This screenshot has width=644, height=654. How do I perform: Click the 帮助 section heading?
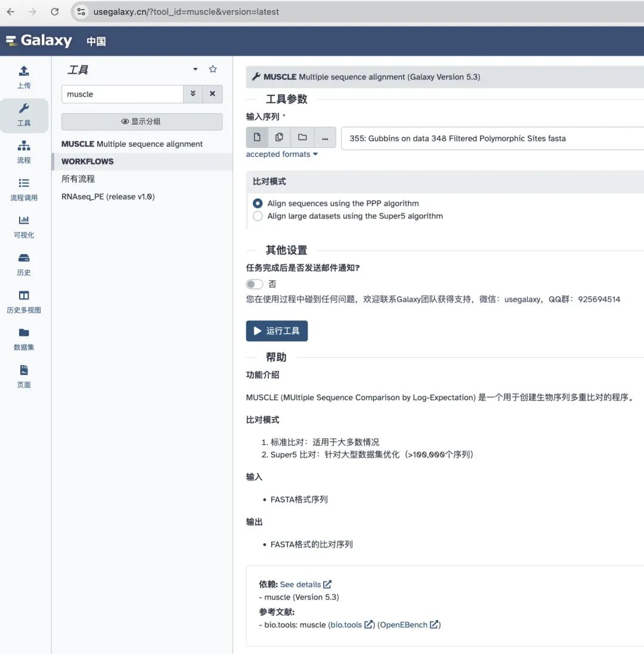276,357
